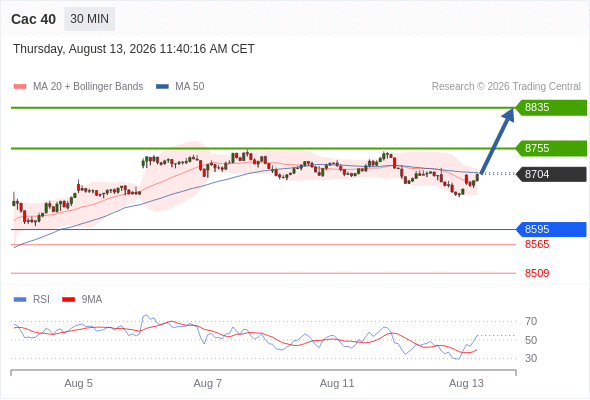Screen dimensions: 590x400
Task: Toggle the 9MA legend entry
Action: pyautogui.click(x=82, y=299)
